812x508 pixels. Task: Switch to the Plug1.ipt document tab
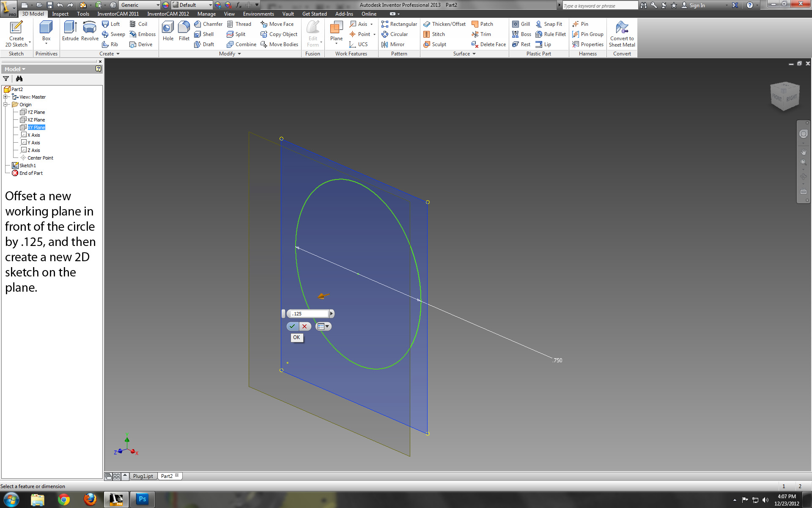(x=143, y=476)
